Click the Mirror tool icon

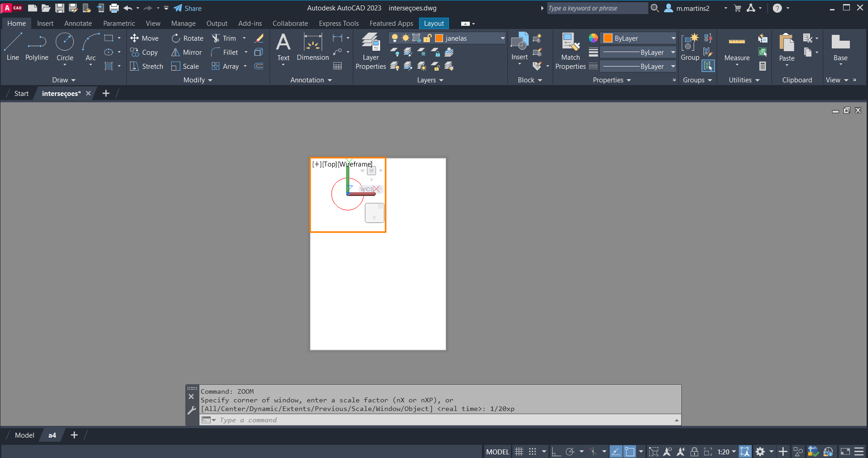click(176, 52)
